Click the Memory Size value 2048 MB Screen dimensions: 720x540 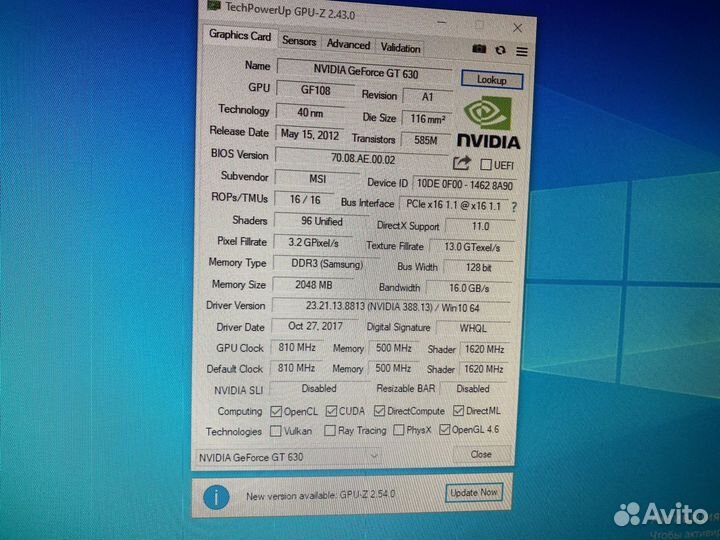click(x=313, y=285)
